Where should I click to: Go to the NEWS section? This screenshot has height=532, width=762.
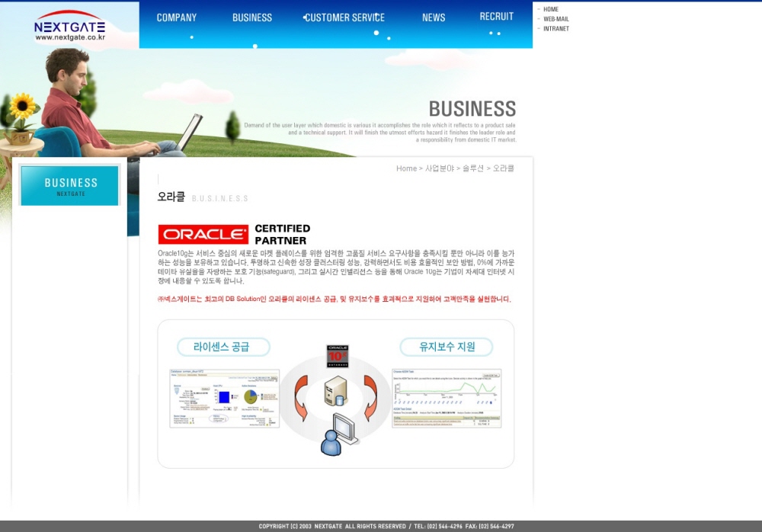click(x=434, y=18)
